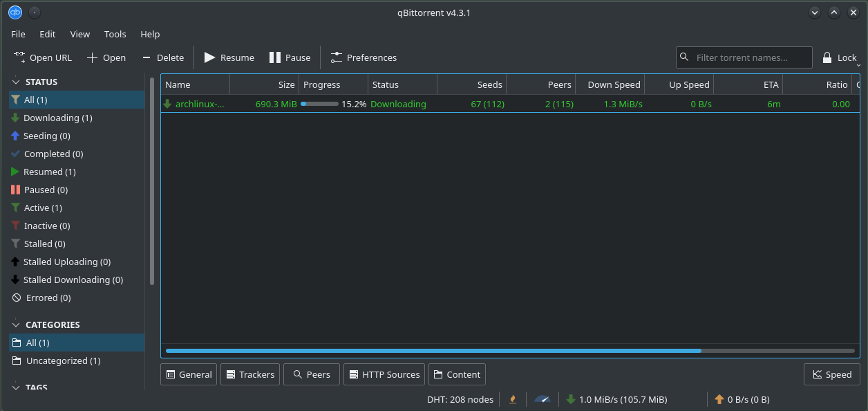The width and height of the screenshot is (868, 411).
Task: Open a torrent via URL
Action: tap(43, 57)
